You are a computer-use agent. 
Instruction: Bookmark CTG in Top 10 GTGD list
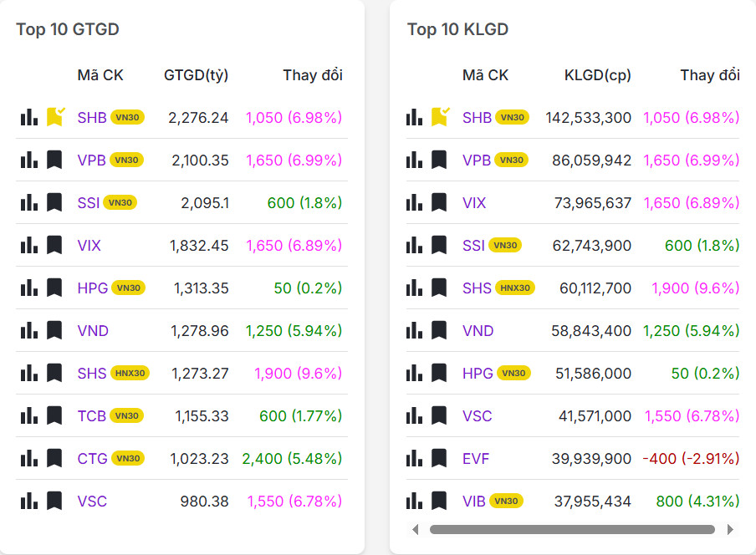(x=54, y=458)
